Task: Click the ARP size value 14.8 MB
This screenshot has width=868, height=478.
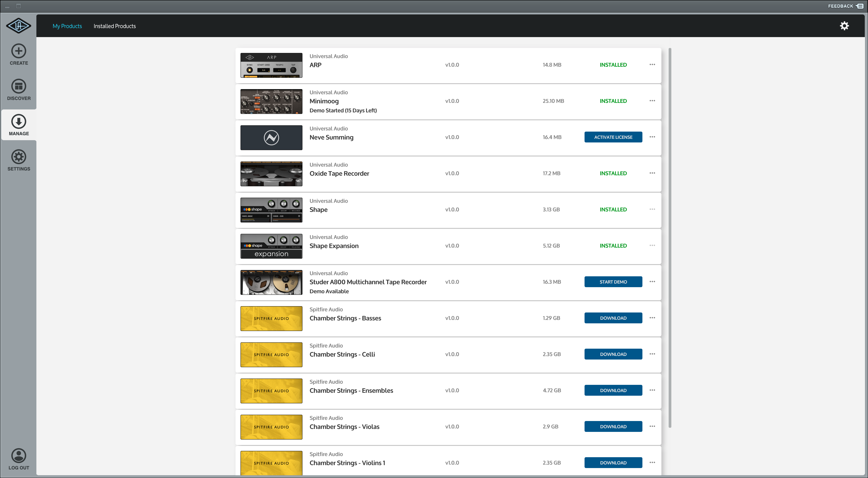Action: (552, 65)
